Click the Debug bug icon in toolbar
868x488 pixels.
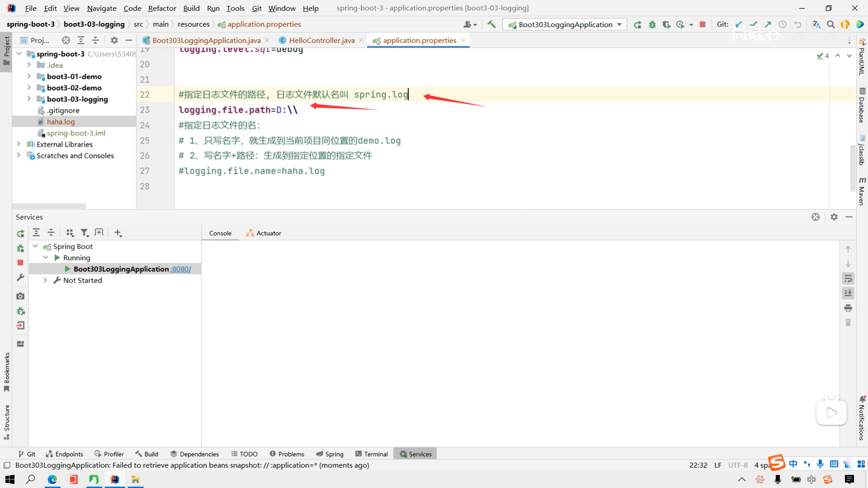(652, 24)
